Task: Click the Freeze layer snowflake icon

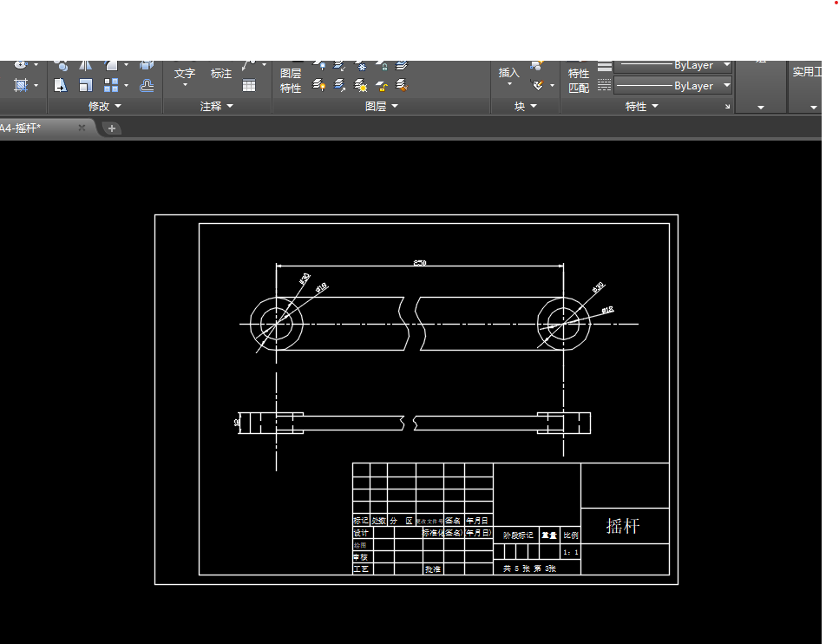Action: (361, 66)
